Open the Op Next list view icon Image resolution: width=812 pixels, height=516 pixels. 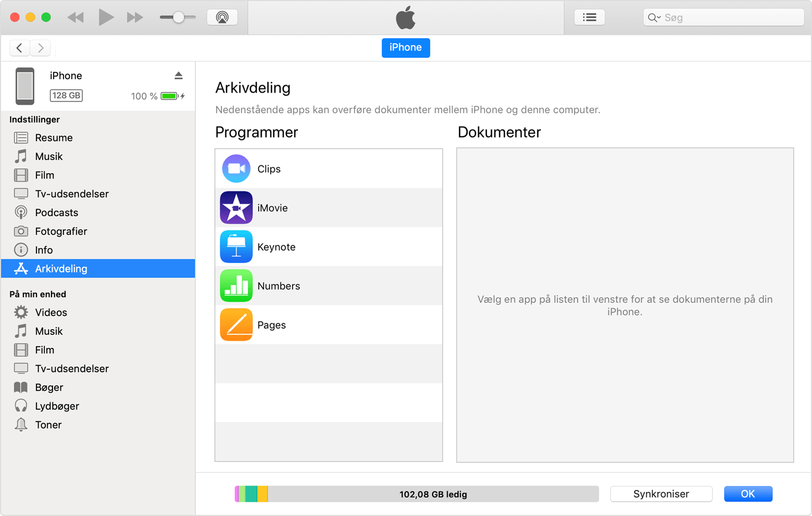point(589,16)
